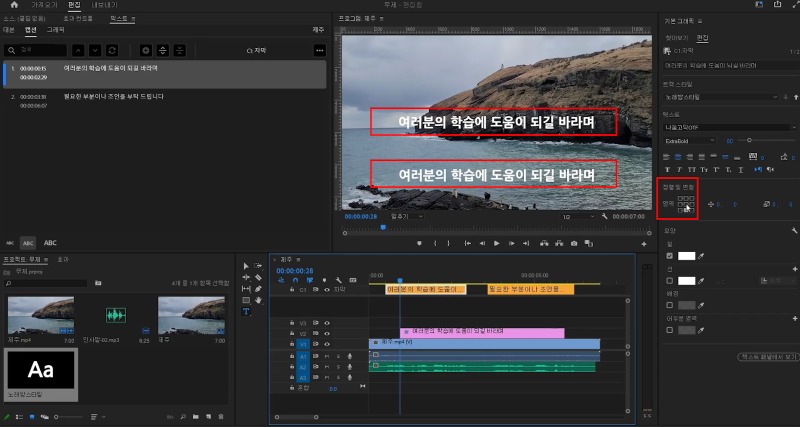The image size is (800, 427).
Task: Select the Razor tool
Action: pyautogui.click(x=258, y=277)
